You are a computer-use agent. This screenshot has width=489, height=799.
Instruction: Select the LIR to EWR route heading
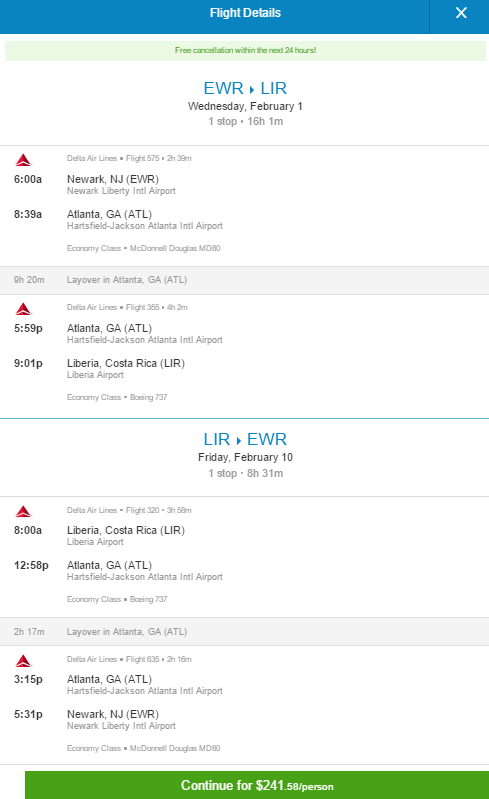[x=245, y=439]
